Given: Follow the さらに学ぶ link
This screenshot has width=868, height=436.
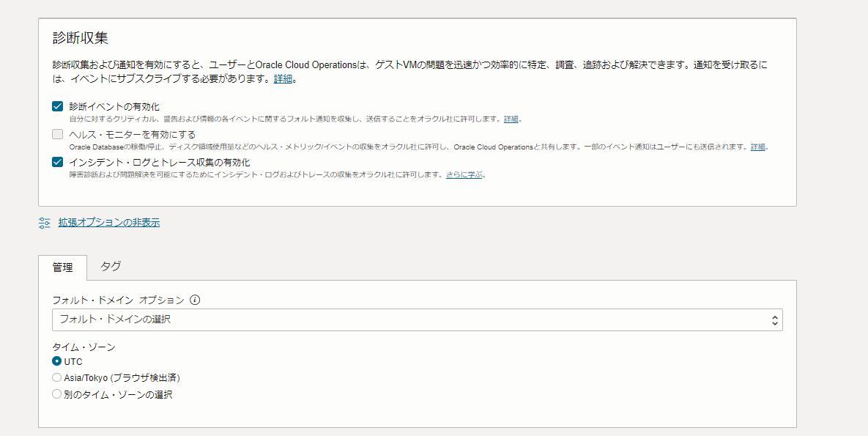Looking at the screenshot, I should (x=464, y=175).
